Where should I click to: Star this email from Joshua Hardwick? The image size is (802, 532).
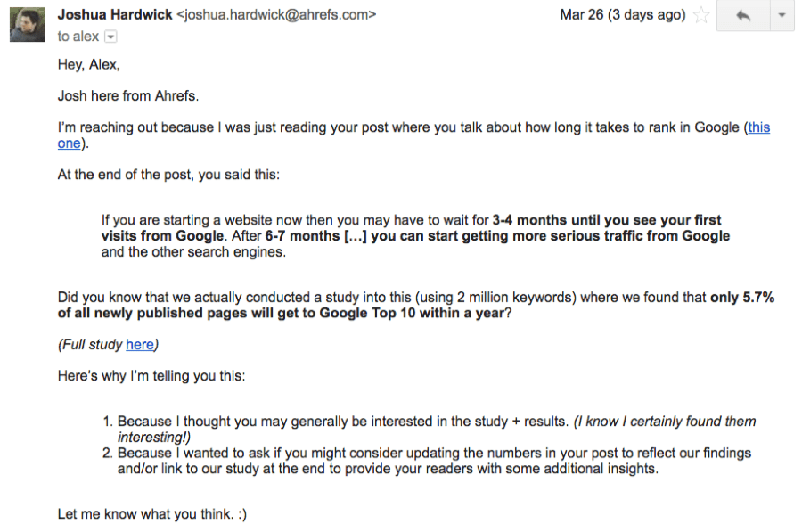[x=701, y=15]
